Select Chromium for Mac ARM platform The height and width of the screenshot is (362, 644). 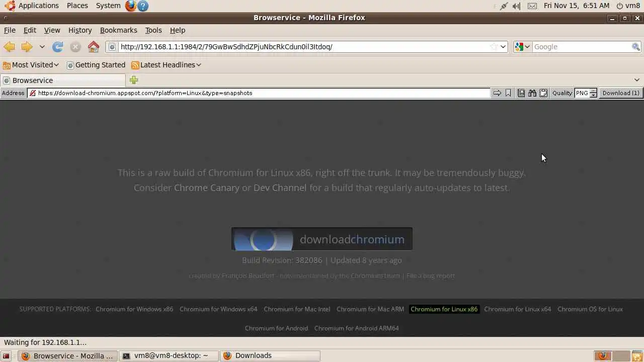370,309
